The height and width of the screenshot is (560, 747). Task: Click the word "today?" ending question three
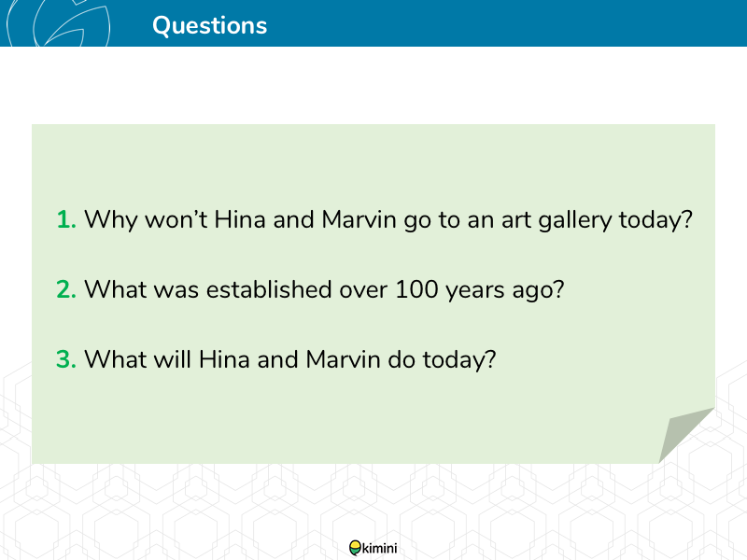coord(459,360)
